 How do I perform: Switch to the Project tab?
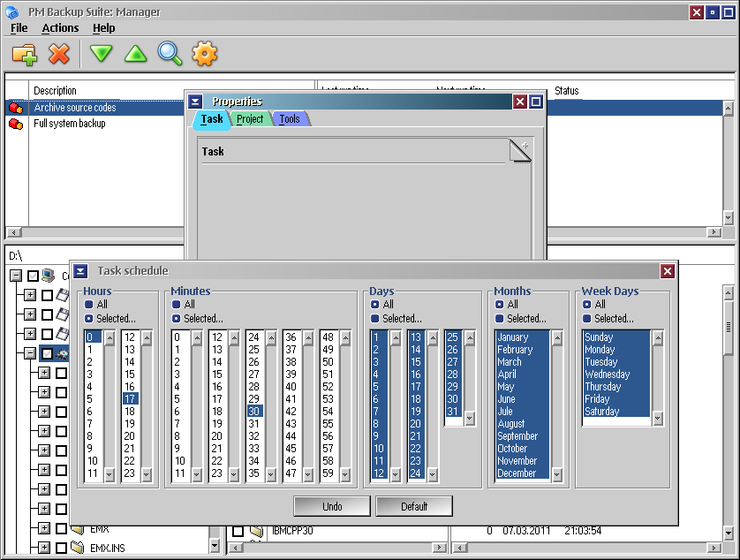click(250, 119)
